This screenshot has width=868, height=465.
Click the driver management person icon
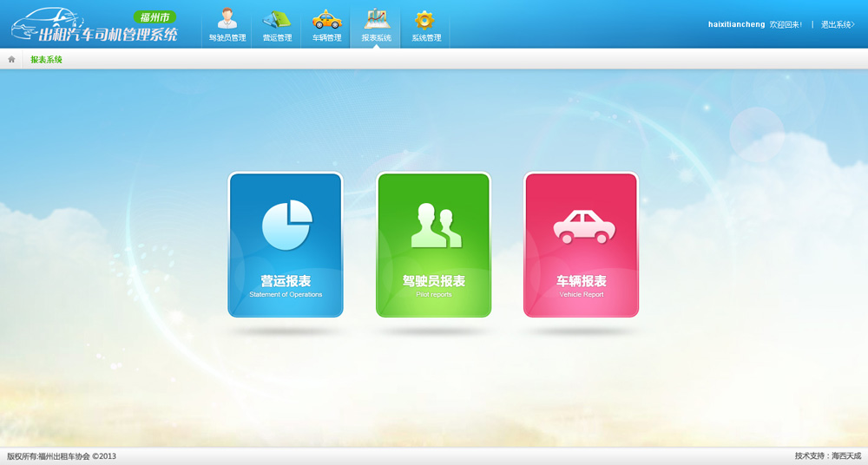point(227,19)
